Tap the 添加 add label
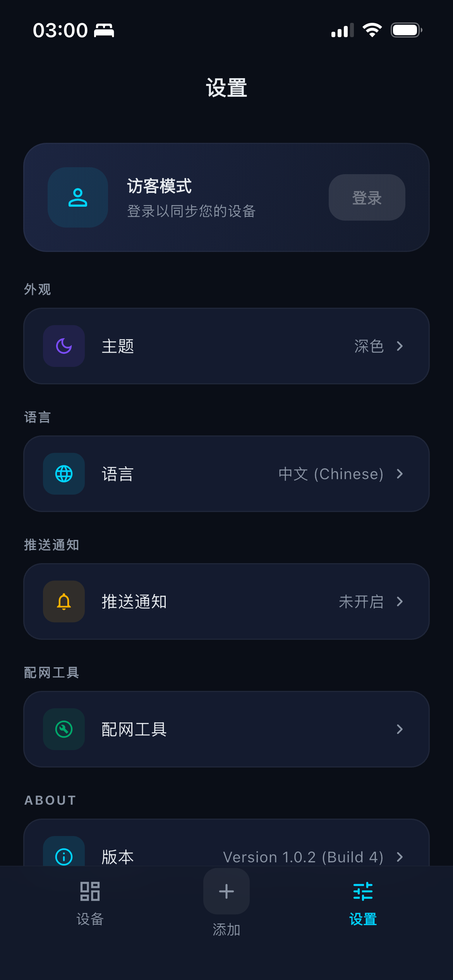The height and width of the screenshot is (980, 453). pyautogui.click(x=226, y=929)
